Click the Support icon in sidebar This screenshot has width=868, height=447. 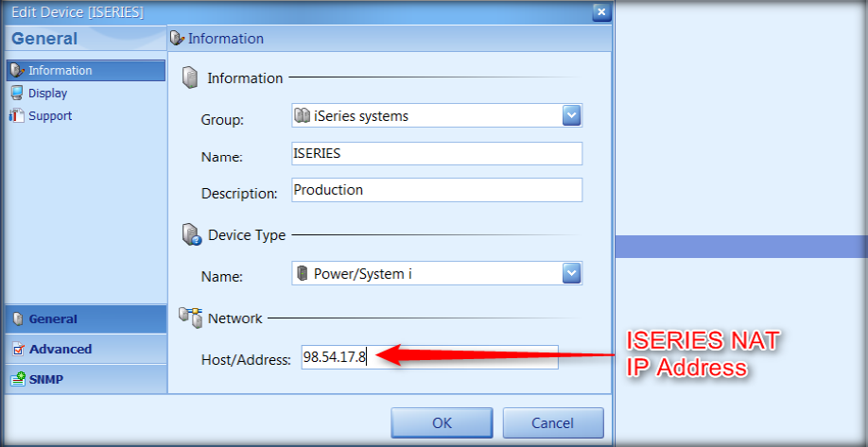tap(16, 116)
